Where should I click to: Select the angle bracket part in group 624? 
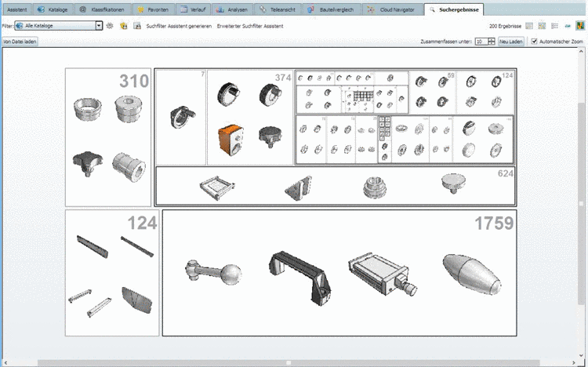[x=298, y=188]
